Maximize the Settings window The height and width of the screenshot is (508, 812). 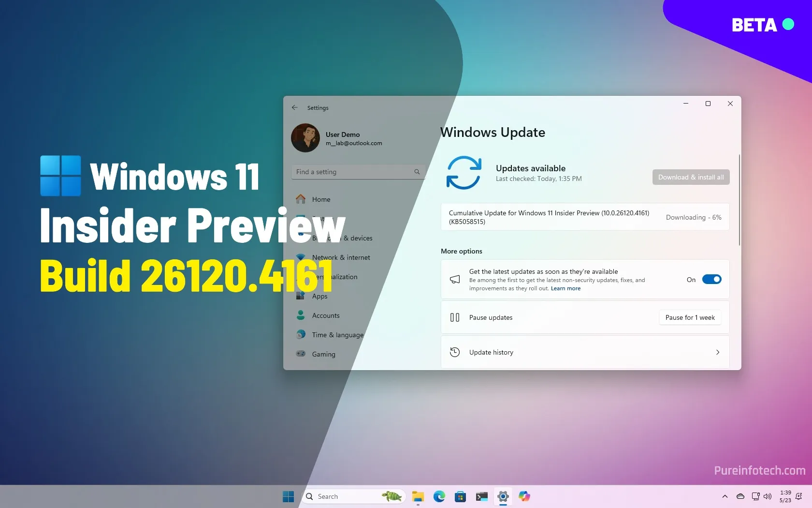[708, 104]
